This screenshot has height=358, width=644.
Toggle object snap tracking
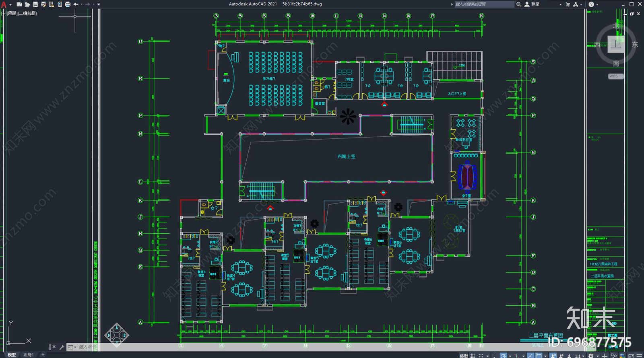[530, 355]
